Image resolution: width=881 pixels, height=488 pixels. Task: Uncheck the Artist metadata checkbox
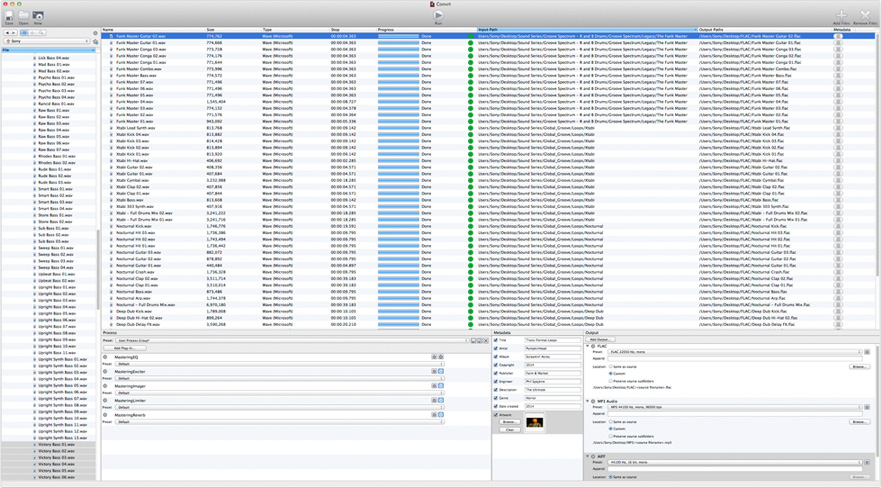tap(496, 348)
